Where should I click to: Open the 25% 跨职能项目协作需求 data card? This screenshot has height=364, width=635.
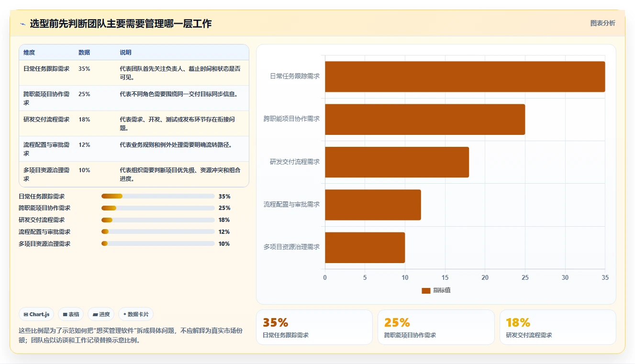(436, 327)
